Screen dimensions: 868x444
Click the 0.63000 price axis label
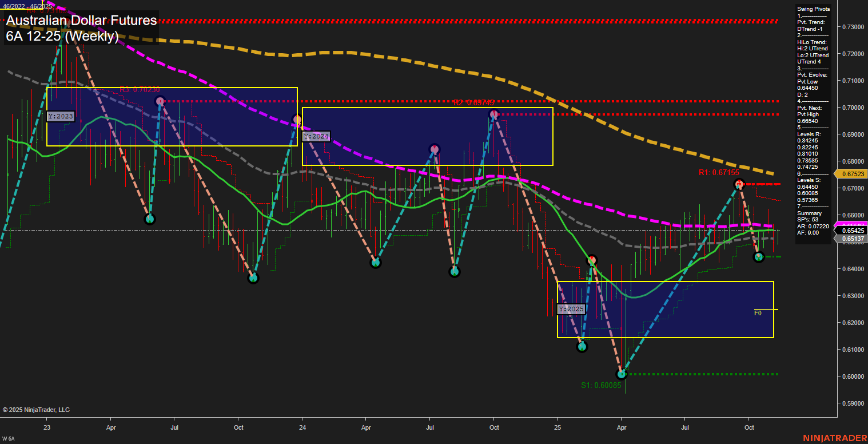click(x=853, y=296)
